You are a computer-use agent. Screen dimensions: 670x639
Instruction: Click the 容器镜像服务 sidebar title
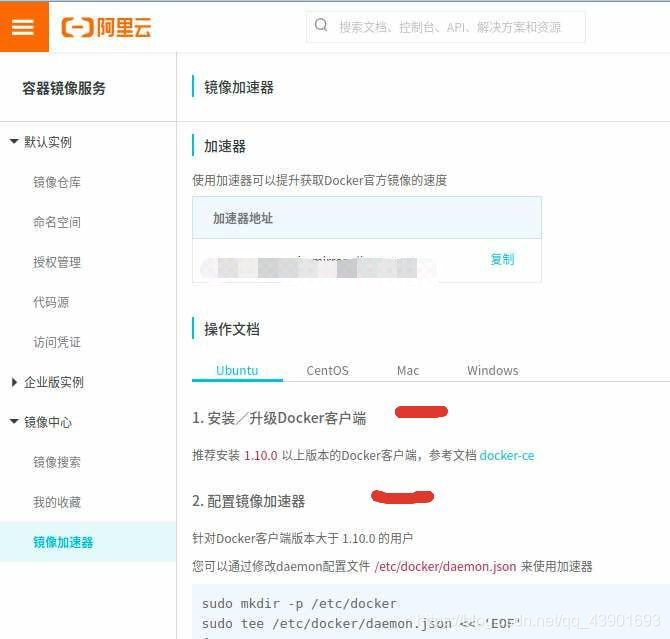click(64, 88)
